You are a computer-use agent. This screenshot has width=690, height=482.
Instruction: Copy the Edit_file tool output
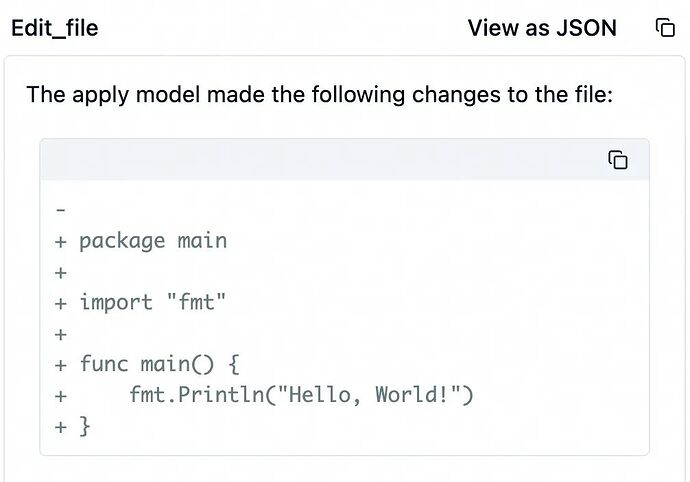(665, 28)
